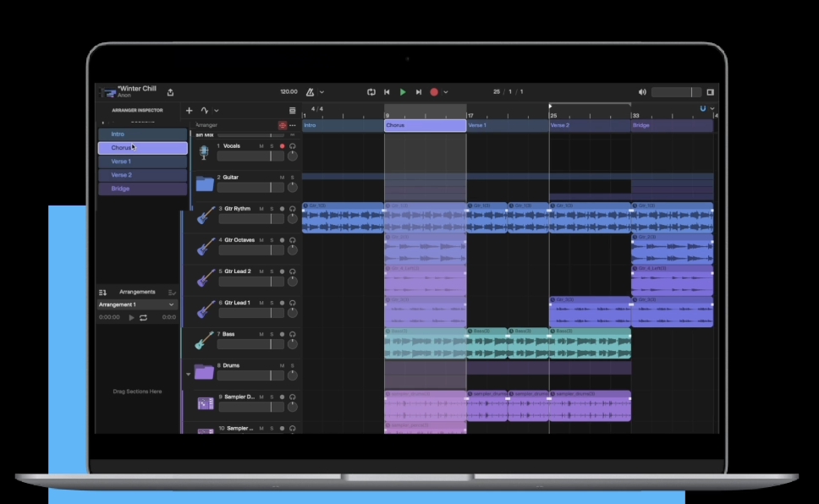
Task: Mute the Bass track
Action: 260,333
